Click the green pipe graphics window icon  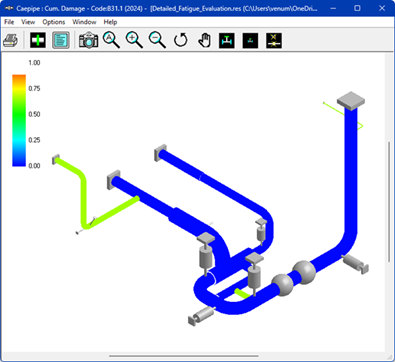pyautogui.click(x=38, y=40)
